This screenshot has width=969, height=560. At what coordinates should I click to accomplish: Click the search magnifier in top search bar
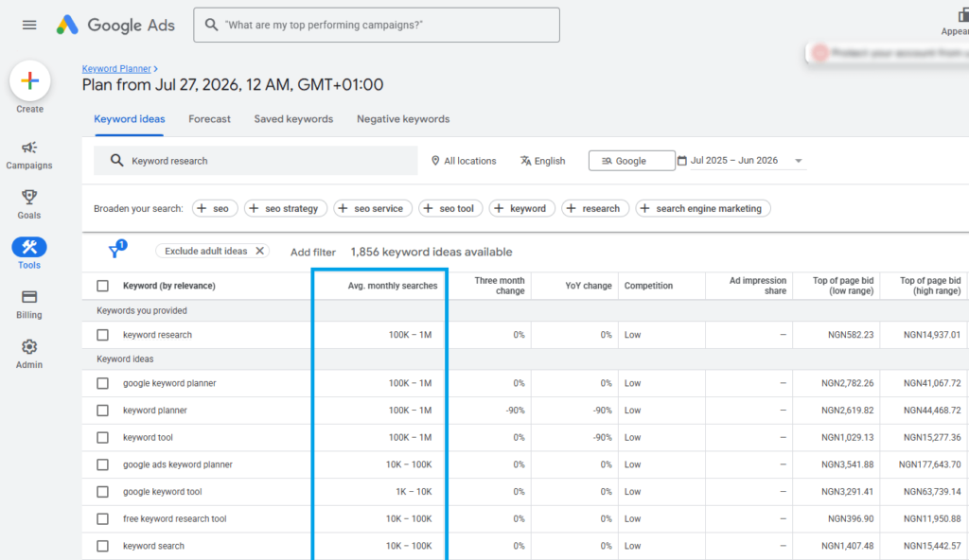coord(211,25)
